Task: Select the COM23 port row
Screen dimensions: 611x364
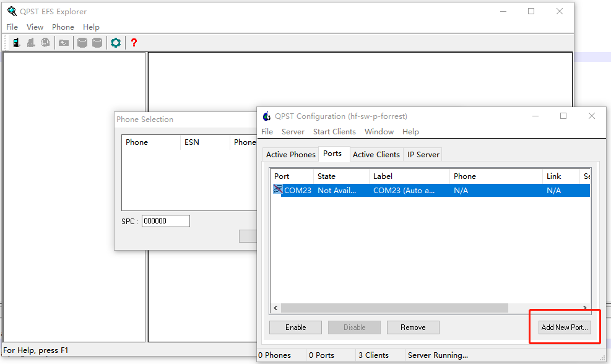Action: coord(431,190)
